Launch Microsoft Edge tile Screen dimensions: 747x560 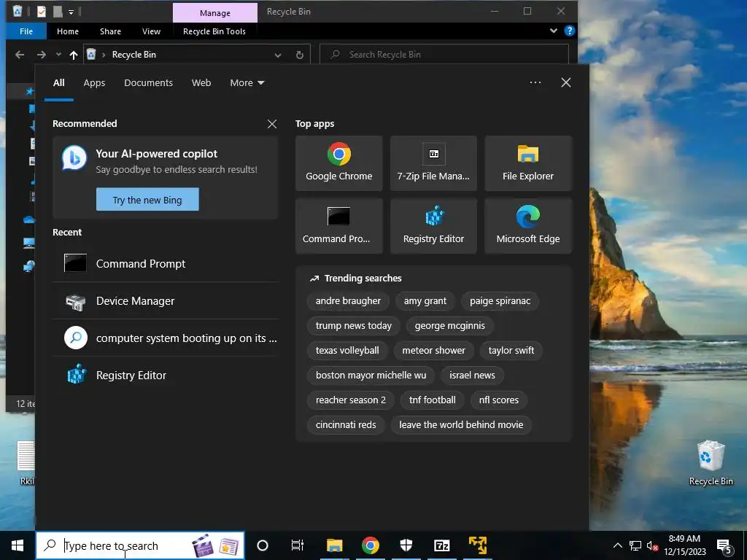pos(528,226)
